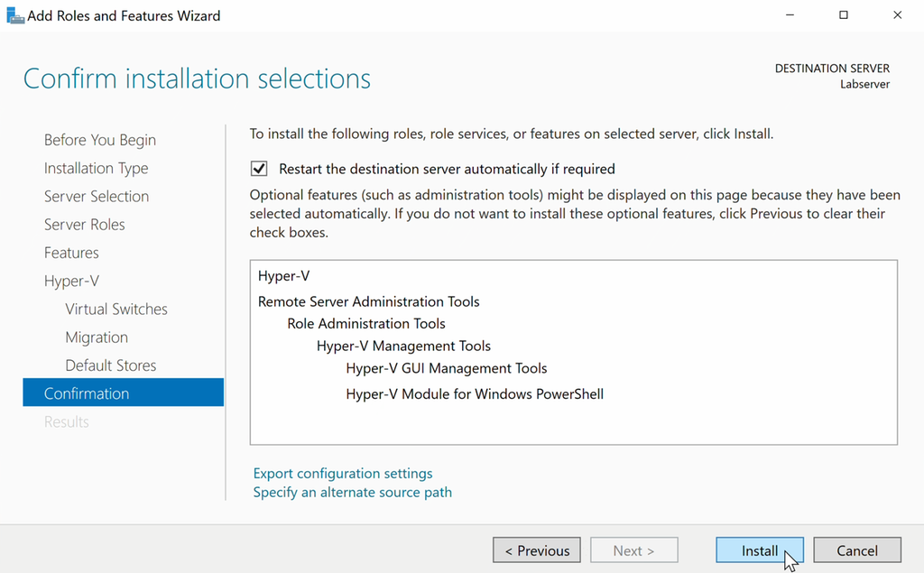924x573 pixels.
Task: Select the Hyper-V step in sidebar
Action: point(71,281)
